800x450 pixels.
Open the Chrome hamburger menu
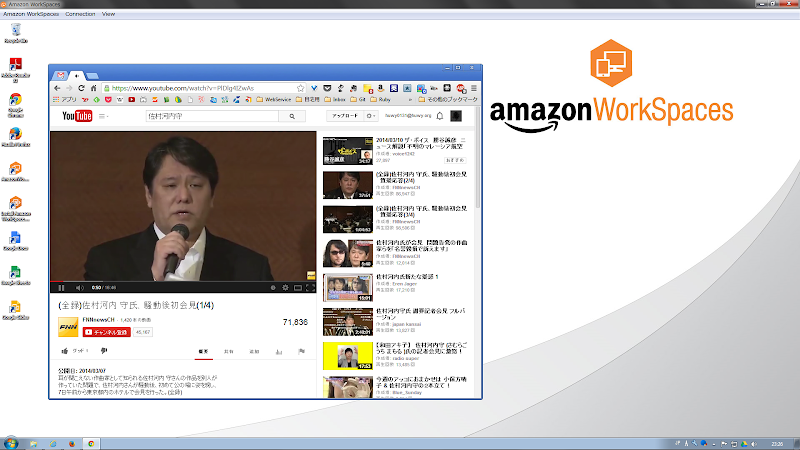tap(474, 88)
